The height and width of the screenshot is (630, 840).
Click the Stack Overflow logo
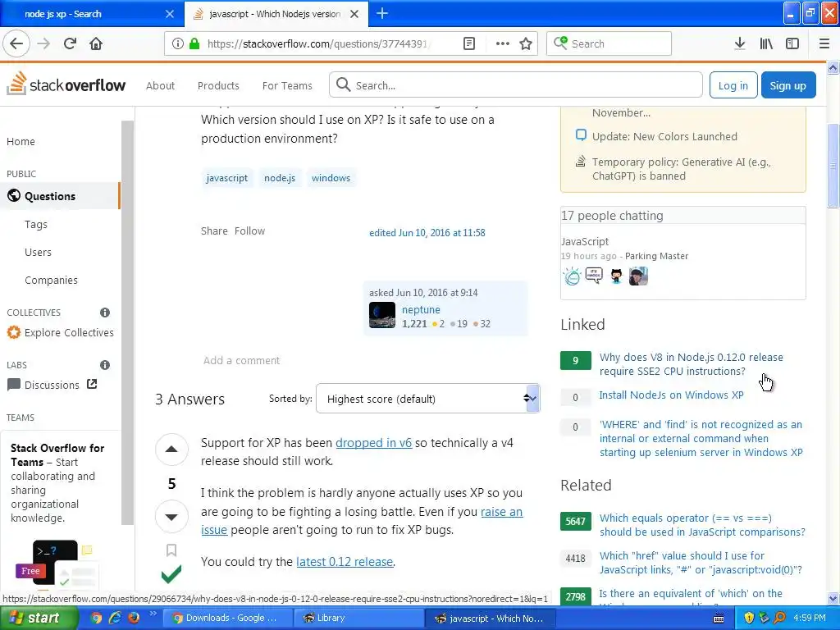(66, 84)
